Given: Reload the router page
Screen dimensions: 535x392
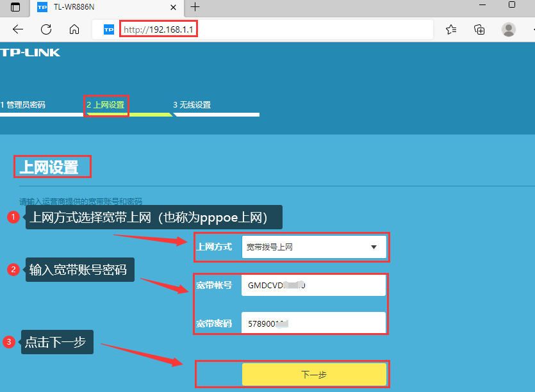Looking at the screenshot, I should (x=46, y=29).
